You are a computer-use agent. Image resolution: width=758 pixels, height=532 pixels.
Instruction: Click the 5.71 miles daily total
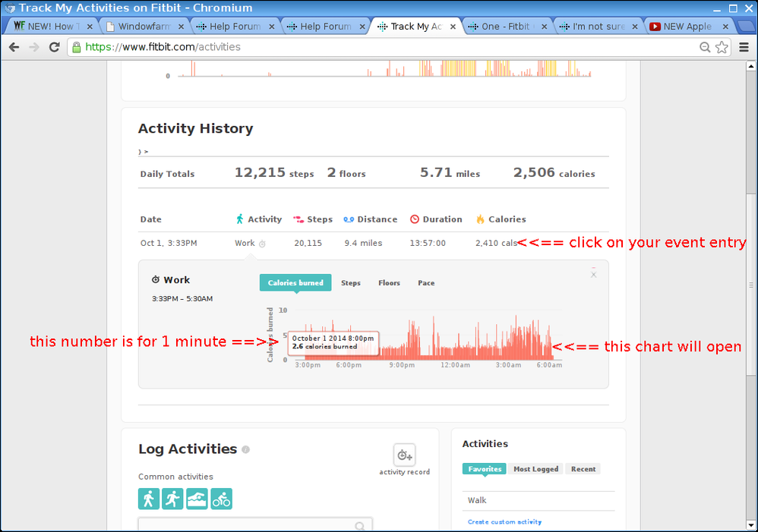tap(450, 172)
